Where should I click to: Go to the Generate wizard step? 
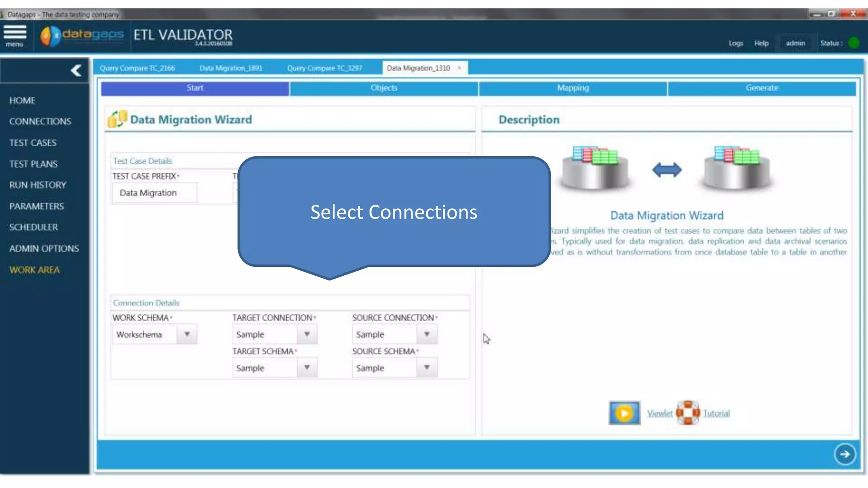pyautogui.click(x=762, y=88)
